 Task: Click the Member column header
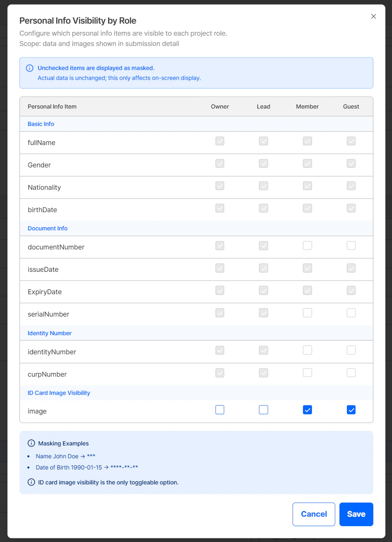(x=307, y=106)
